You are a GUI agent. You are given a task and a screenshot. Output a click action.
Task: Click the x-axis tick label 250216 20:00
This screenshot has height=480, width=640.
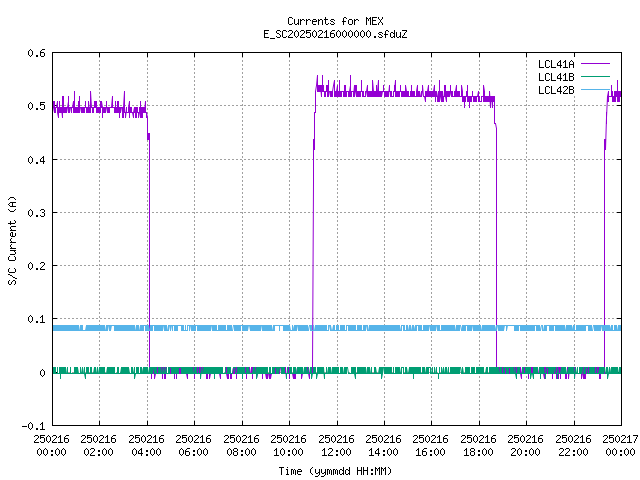[525, 445]
